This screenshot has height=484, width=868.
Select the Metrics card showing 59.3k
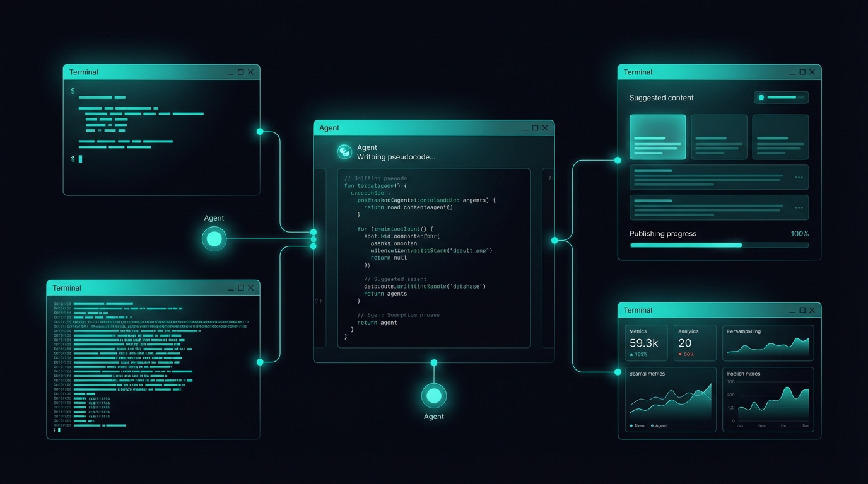645,343
